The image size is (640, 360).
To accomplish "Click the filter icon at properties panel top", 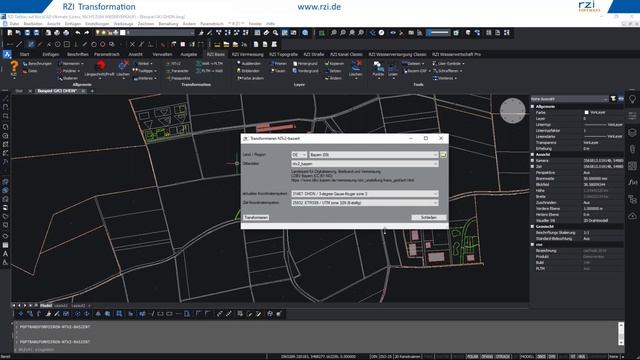I will click(613, 99).
